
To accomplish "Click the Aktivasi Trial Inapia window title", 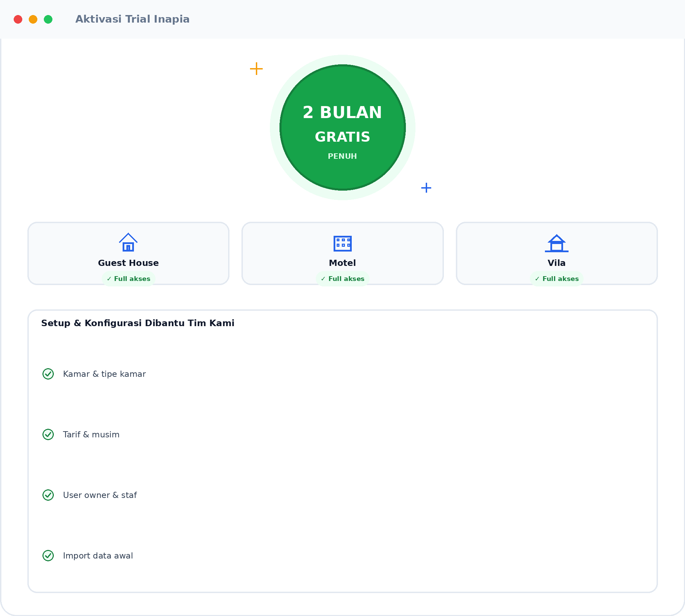I will (133, 19).
